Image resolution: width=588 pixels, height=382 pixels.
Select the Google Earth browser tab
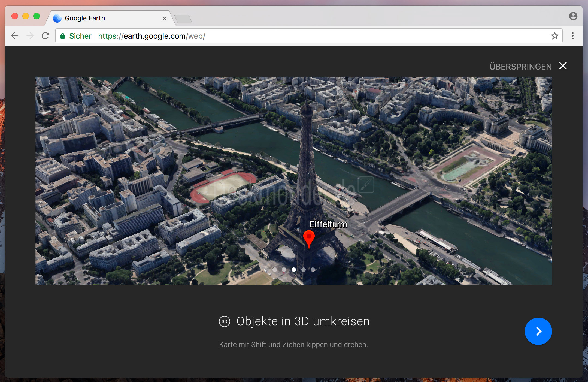[x=110, y=18]
